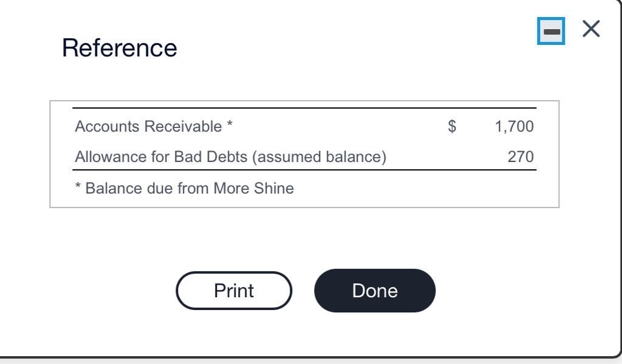Click the Done button
The height and width of the screenshot is (364, 622).
point(374,291)
